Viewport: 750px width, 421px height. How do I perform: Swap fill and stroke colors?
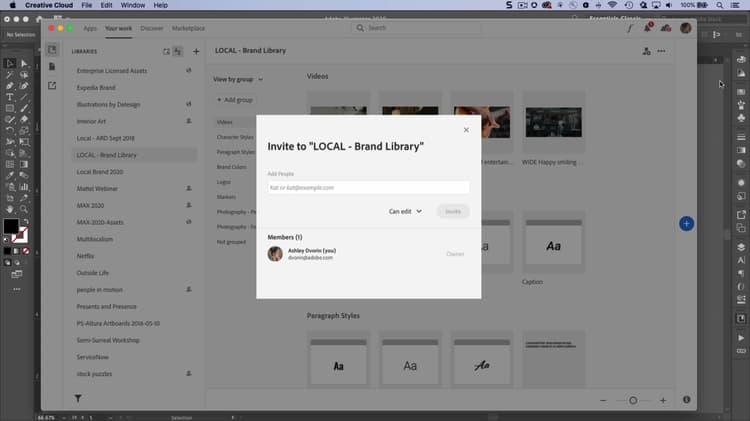click(x=25, y=222)
